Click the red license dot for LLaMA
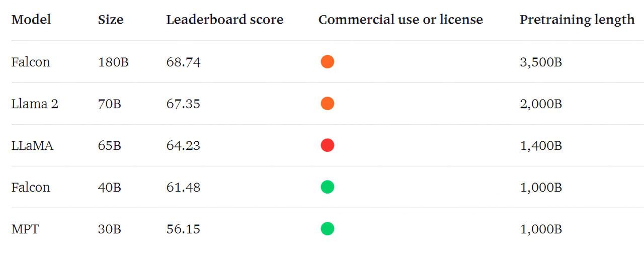This screenshot has height=258, width=644. coord(328,145)
